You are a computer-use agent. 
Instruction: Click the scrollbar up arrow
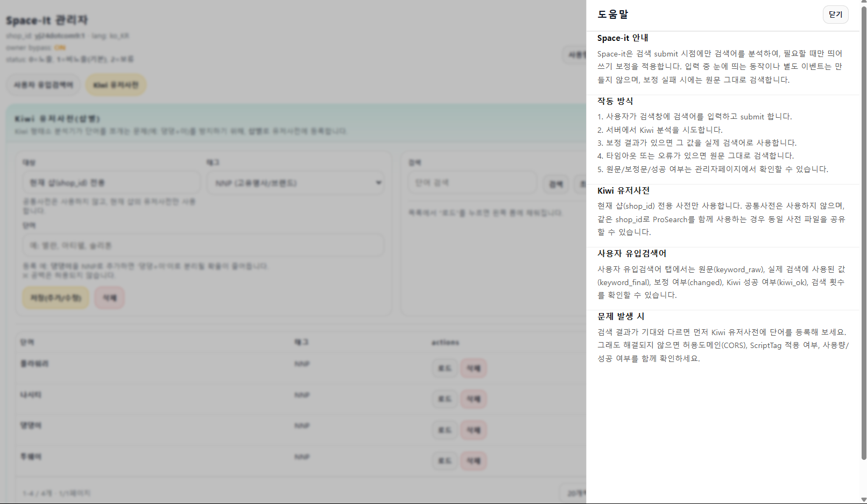(x=863, y=3)
